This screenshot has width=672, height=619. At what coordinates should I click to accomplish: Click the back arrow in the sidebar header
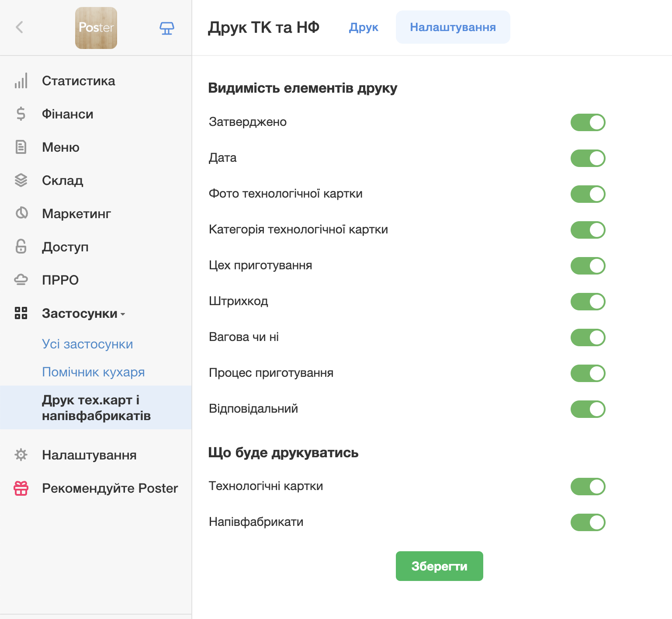19,27
